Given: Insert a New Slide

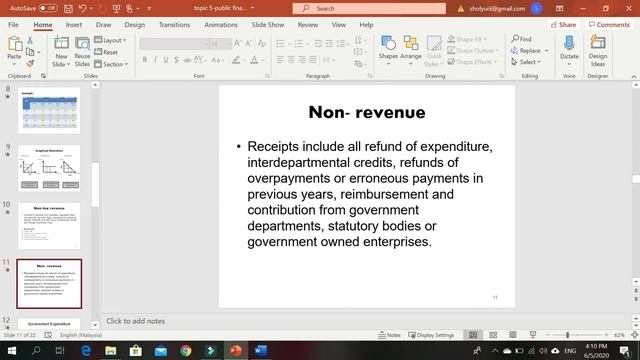Looking at the screenshot, I should tap(61, 51).
